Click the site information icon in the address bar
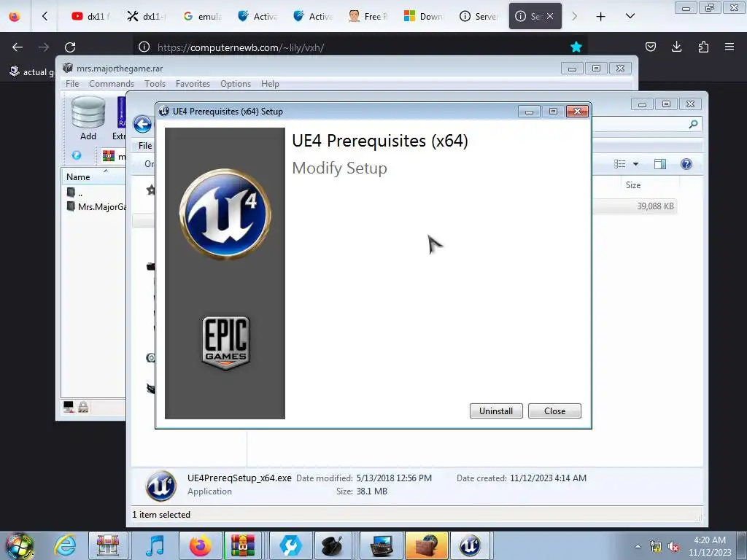The image size is (747, 560). pyautogui.click(x=144, y=47)
